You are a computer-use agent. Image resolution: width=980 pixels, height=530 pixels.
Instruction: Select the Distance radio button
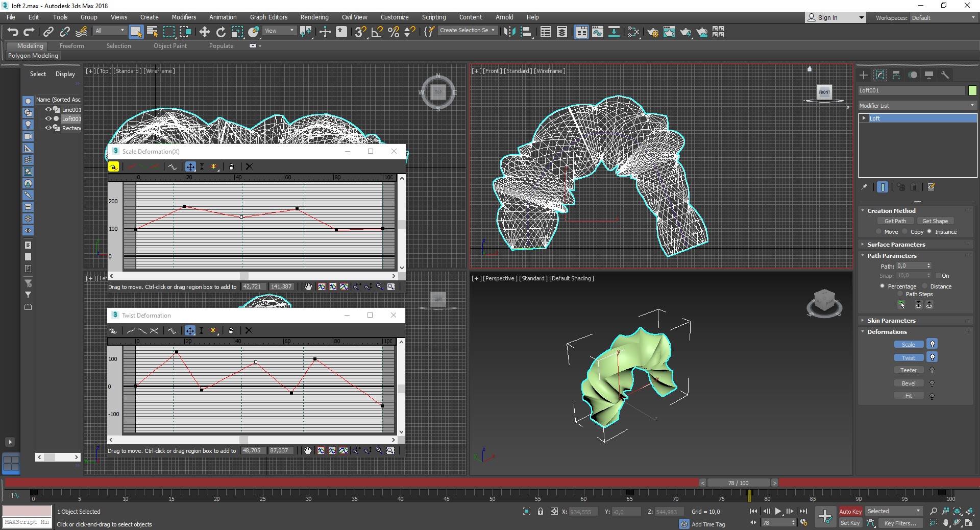(x=924, y=286)
